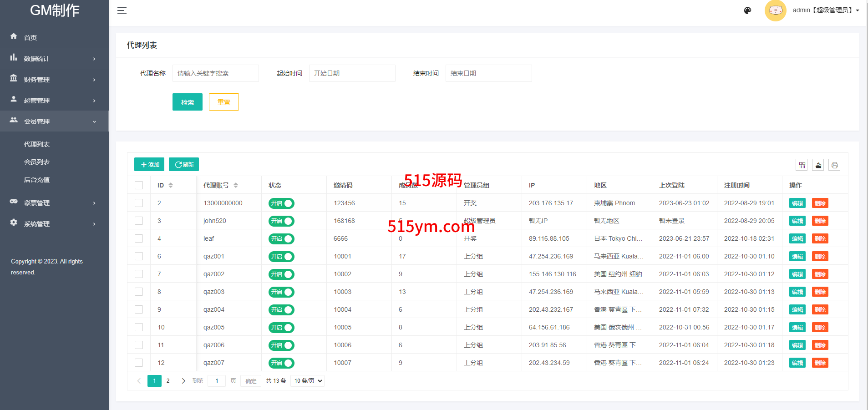
Task: Open the column filter grid icon
Action: (802, 165)
